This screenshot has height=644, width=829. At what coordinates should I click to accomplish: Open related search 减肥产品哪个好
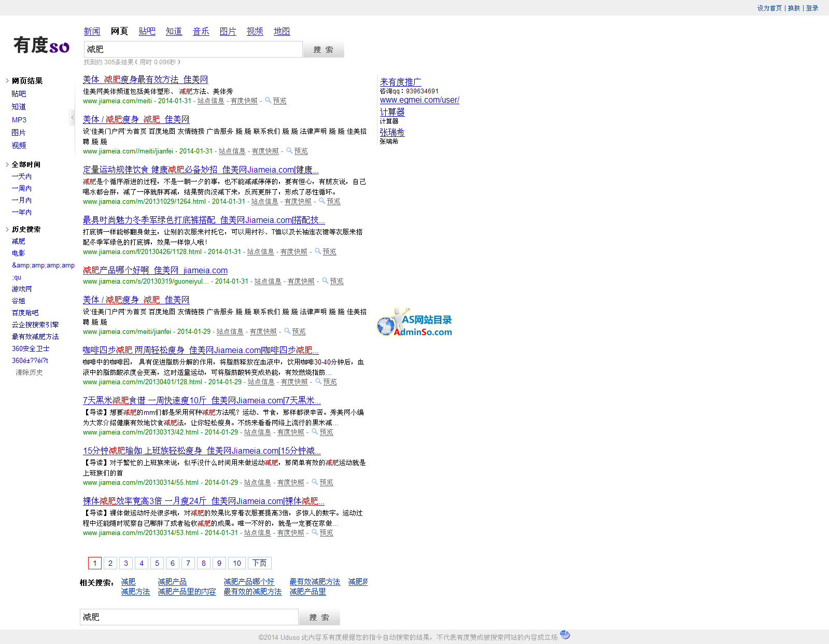coord(249,582)
